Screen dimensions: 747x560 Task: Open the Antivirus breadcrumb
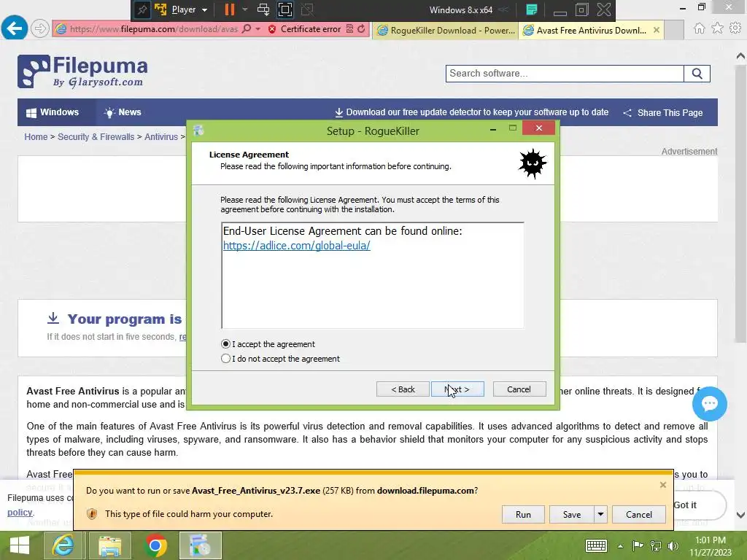point(161,136)
